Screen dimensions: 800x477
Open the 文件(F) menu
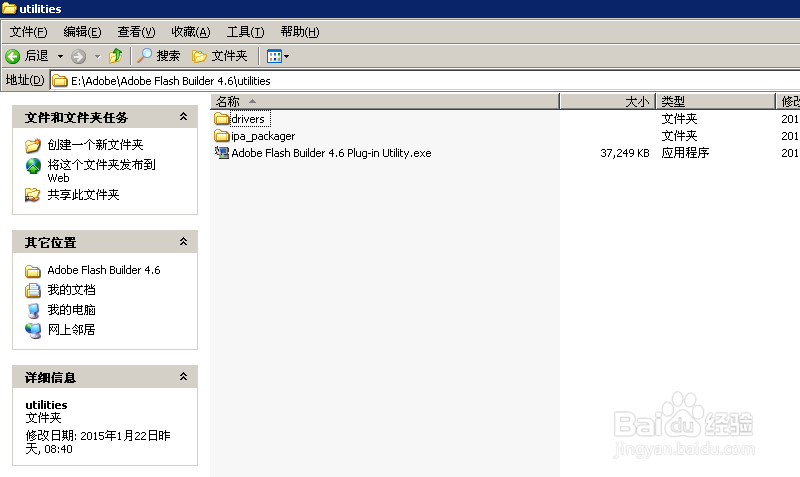[29, 32]
